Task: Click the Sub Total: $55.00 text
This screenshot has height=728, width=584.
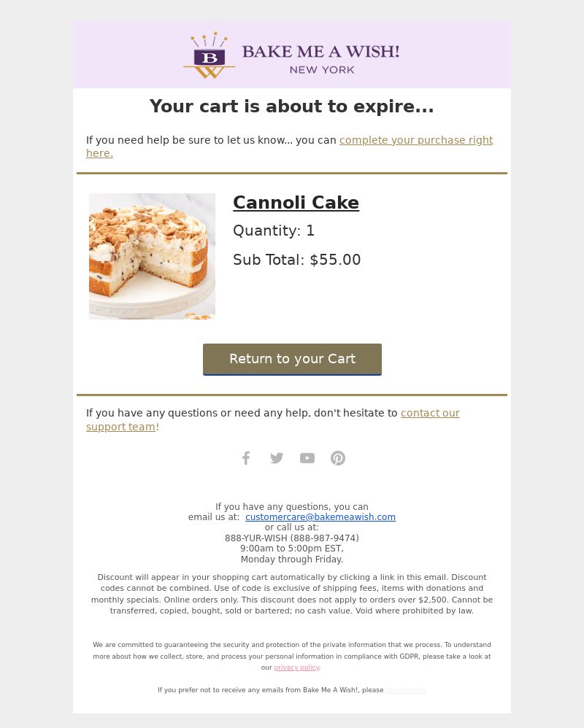Action: pos(297,260)
